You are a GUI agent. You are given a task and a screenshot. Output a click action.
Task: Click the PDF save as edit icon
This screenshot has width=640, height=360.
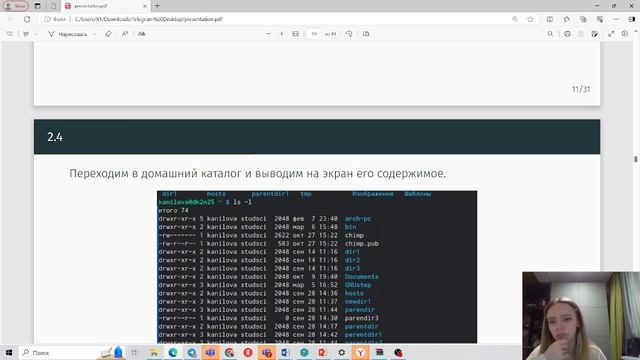pyautogui.click(x=595, y=34)
